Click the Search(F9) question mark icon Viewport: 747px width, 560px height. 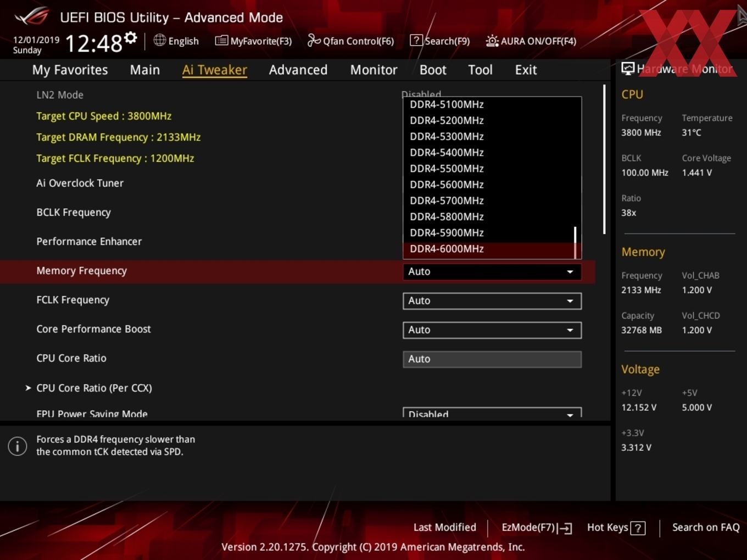[x=416, y=40]
